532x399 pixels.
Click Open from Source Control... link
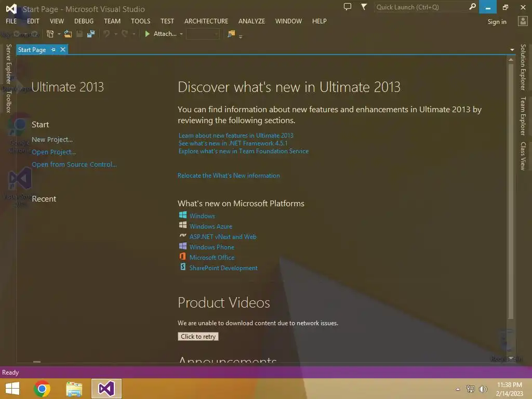74,164
